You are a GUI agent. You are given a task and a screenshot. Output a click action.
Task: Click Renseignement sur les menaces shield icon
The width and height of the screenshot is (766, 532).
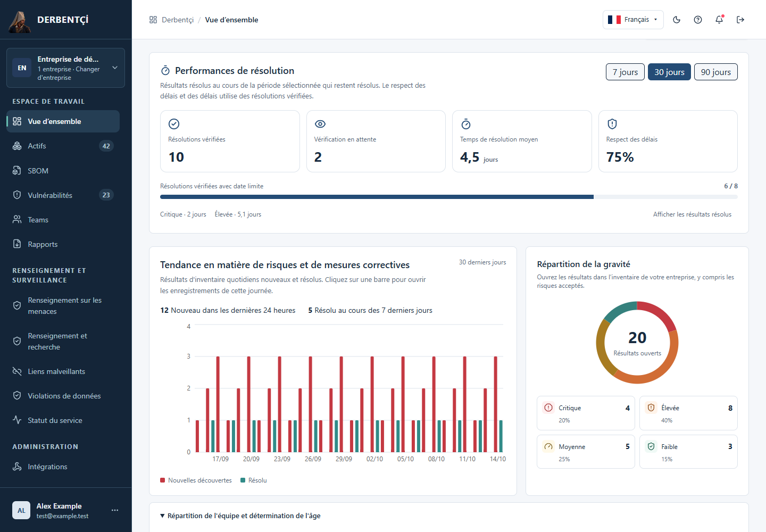coord(17,305)
